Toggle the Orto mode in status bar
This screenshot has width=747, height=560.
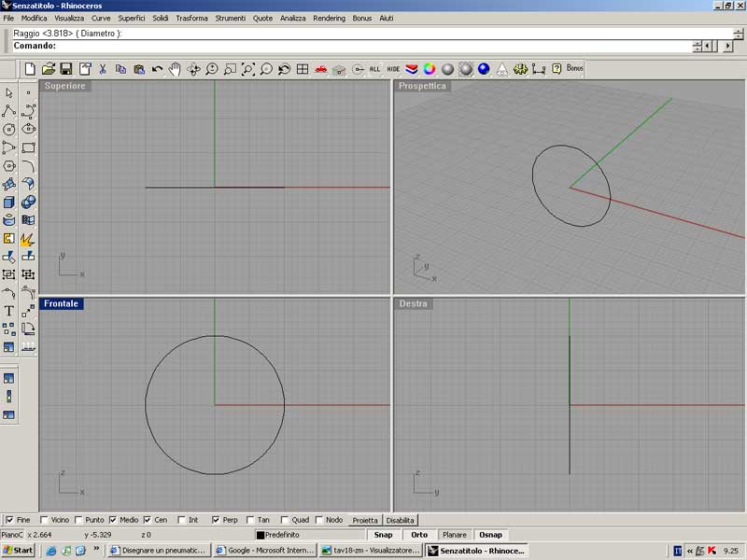pos(419,535)
